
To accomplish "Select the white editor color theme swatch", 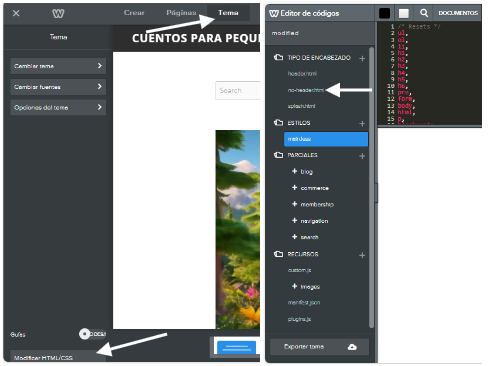I will click(404, 13).
